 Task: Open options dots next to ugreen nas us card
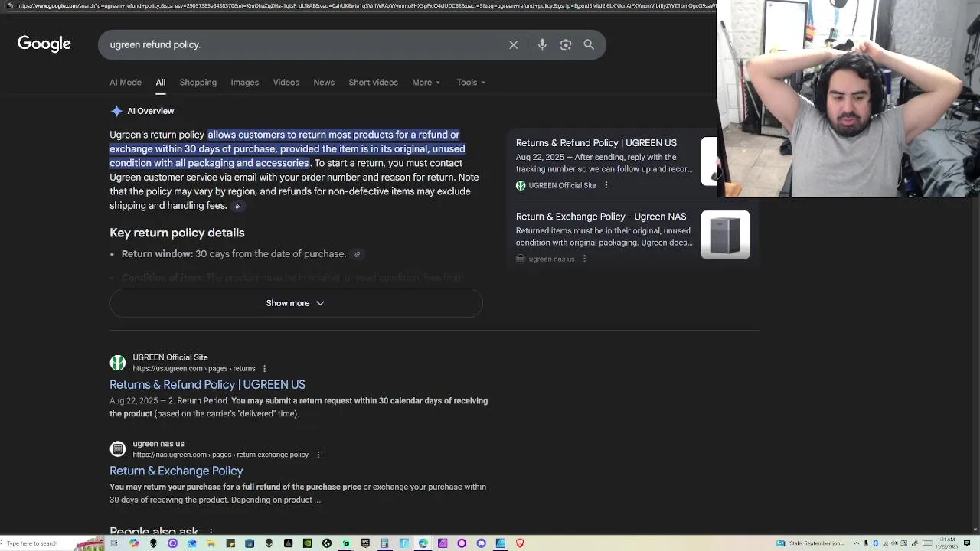point(584,259)
